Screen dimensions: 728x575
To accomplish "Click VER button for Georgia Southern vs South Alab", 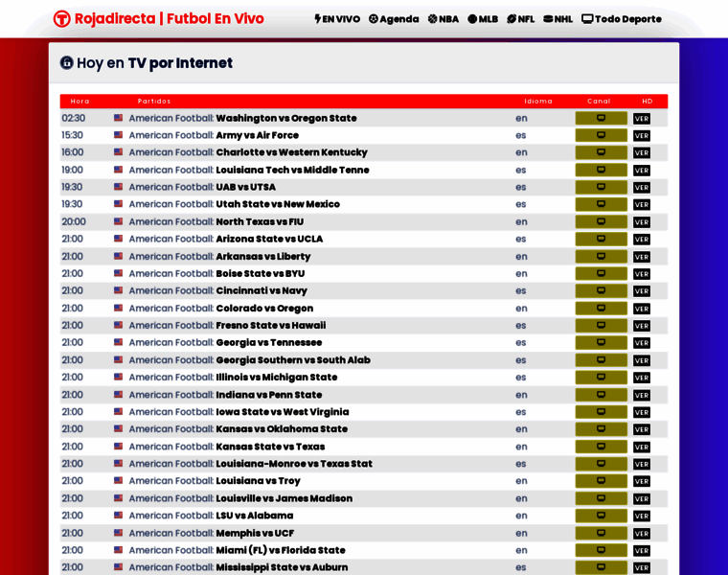I will tap(642, 360).
